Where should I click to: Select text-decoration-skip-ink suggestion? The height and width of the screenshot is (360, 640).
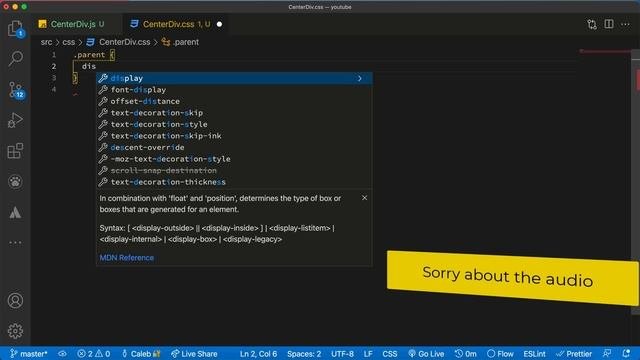pos(234,136)
